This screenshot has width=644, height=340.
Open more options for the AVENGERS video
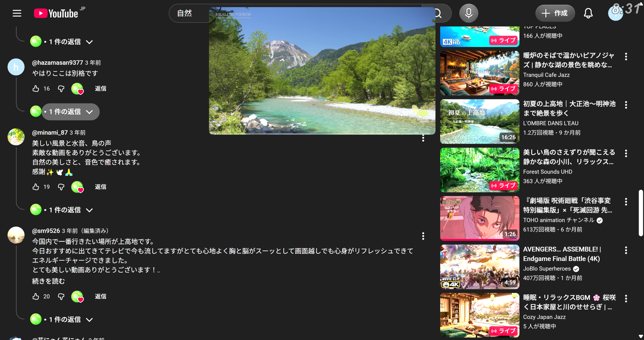point(626,250)
